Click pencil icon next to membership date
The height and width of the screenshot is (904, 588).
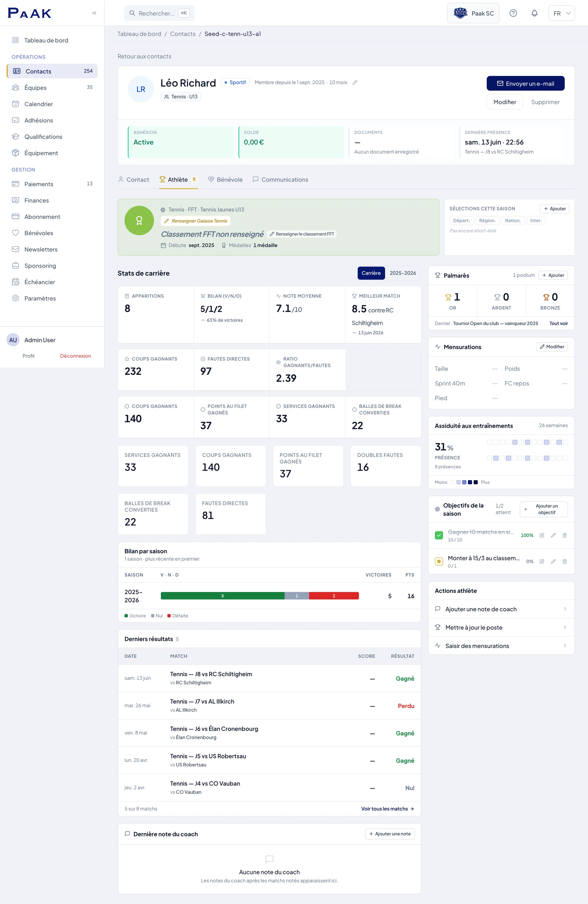click(355, 82)
